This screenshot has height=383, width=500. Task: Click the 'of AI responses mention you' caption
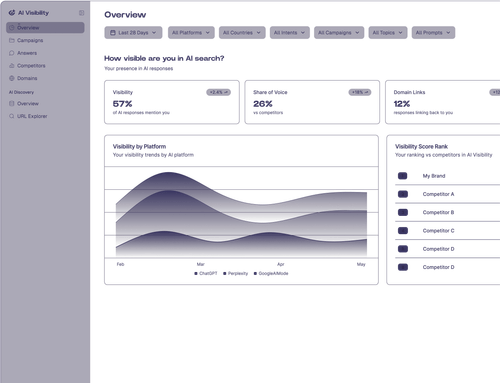pos(141,113)
